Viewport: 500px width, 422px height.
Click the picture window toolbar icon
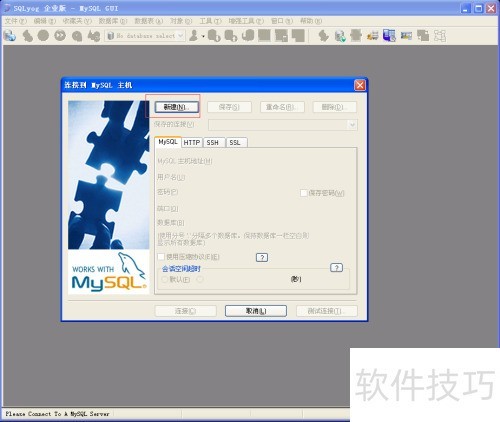(406, 36)
